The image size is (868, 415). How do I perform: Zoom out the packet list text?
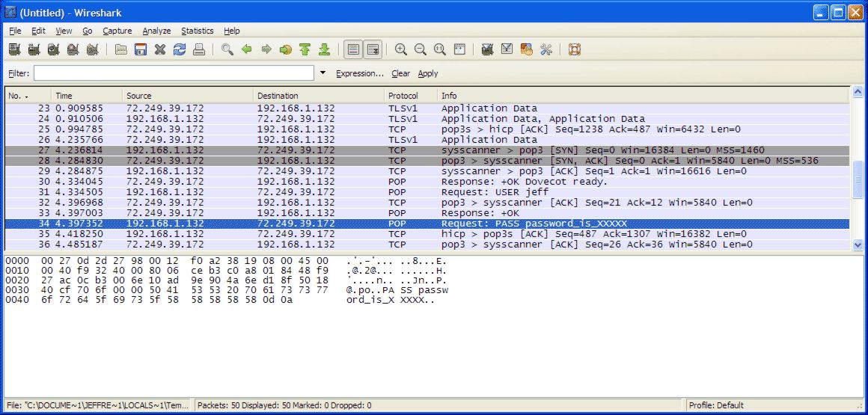421,50
